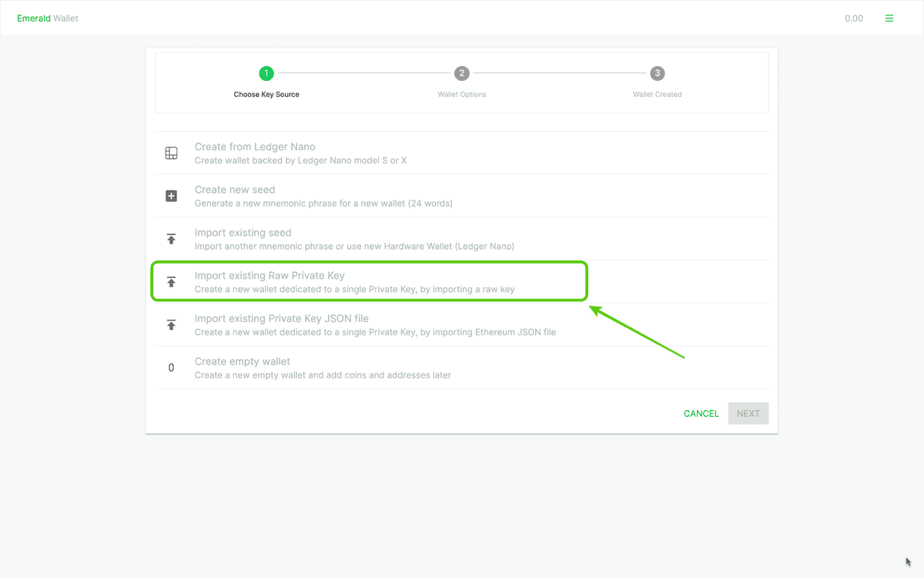Select the Import existing Raw Private Key option
924x578 pixels.
(x=370, y=281)
